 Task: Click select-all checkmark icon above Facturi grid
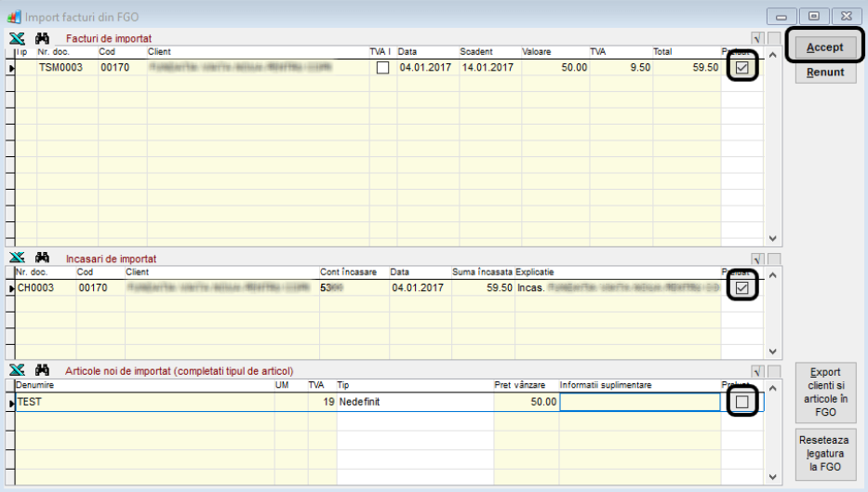coord(757,39)
